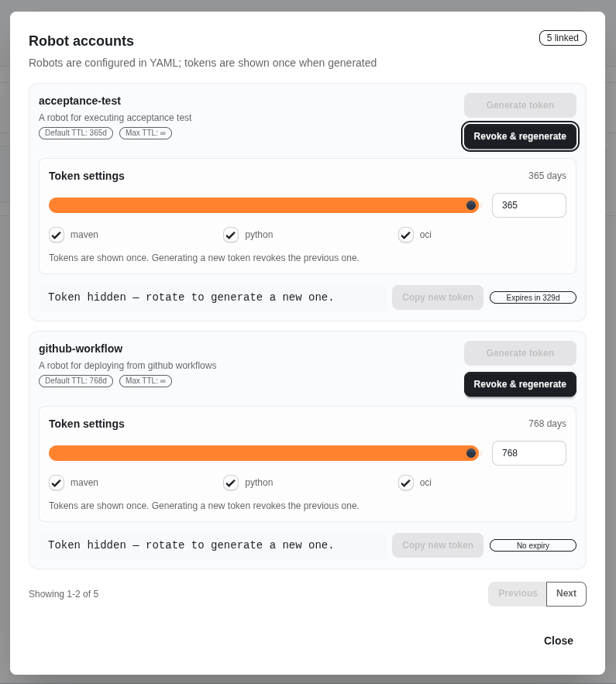Disable oci for the github-workflow robot
Screen dimensions: 616x684
406,483
